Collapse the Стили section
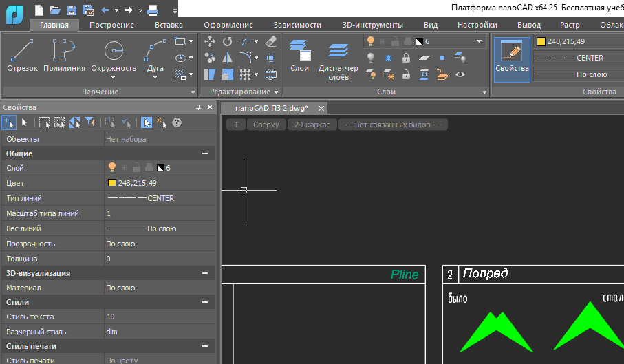Viewport: 624px width, 364px height. (205, 302)
